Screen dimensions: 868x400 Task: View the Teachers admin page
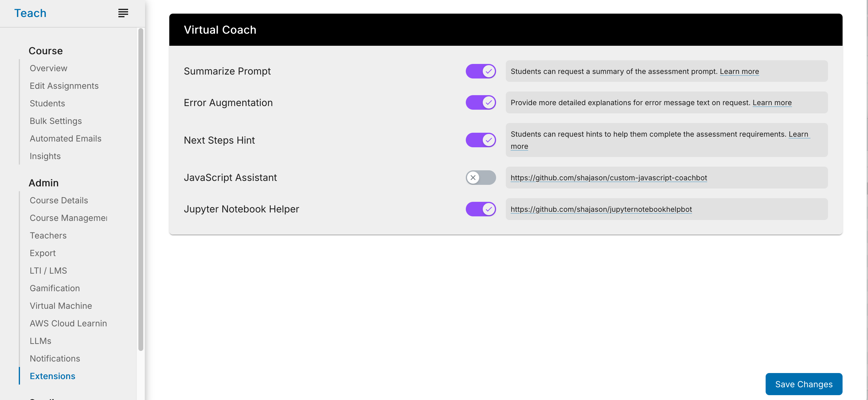tap(48, 235)
